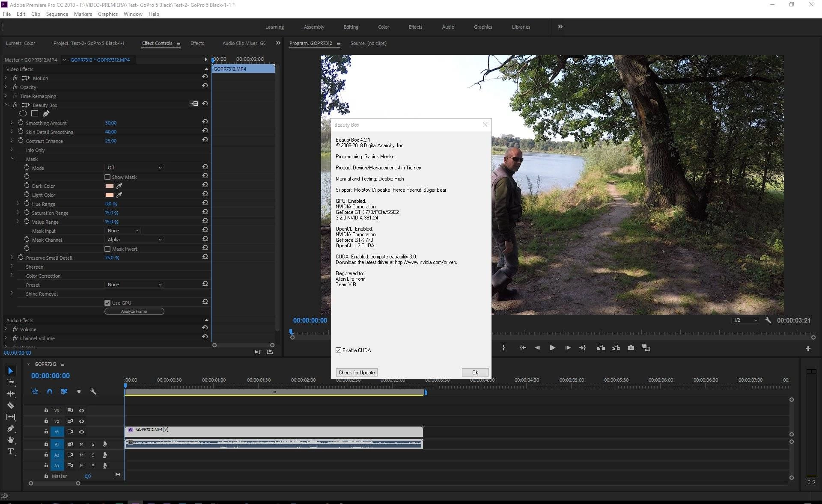Open the Markers menu
Screen dimensions: 822x504
pyautogui.click(x=83, y=14)
